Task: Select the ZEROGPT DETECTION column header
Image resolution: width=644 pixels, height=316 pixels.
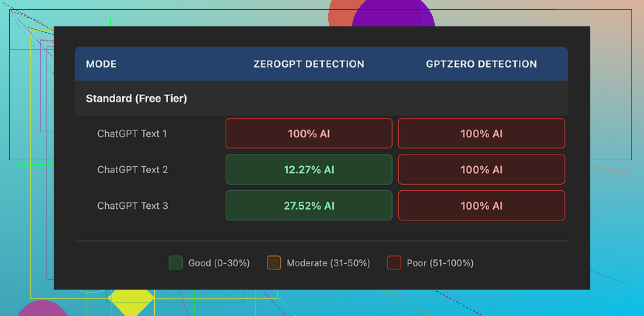Action: click(x=309, y=64)
